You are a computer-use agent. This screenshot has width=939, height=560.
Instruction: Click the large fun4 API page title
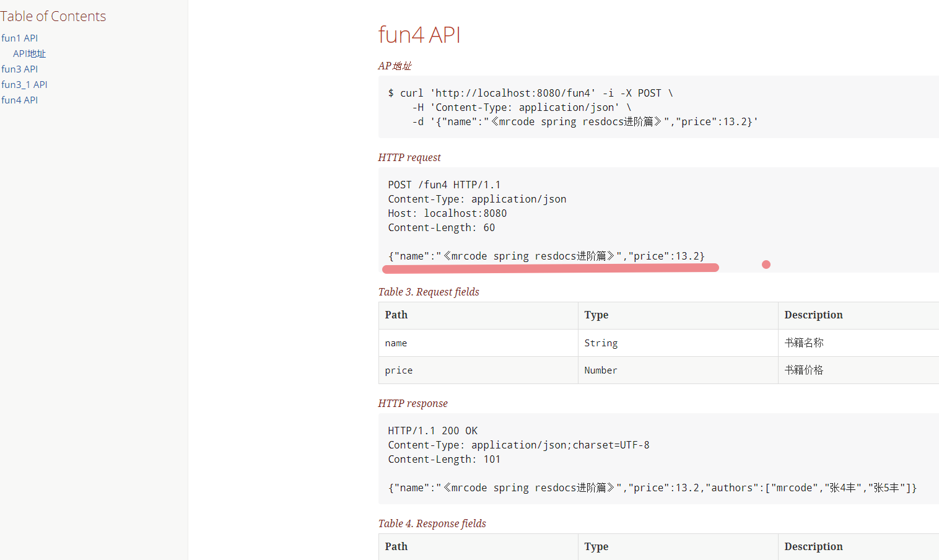(x=419, y=35)
